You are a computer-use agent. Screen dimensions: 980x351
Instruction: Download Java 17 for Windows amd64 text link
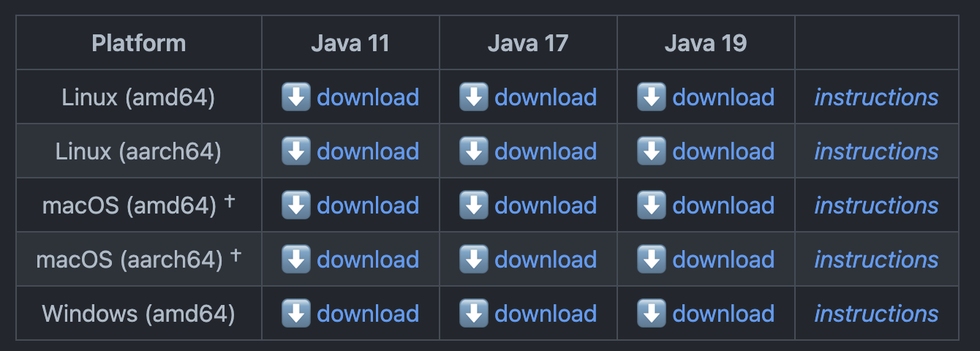(x=546, y=313)
